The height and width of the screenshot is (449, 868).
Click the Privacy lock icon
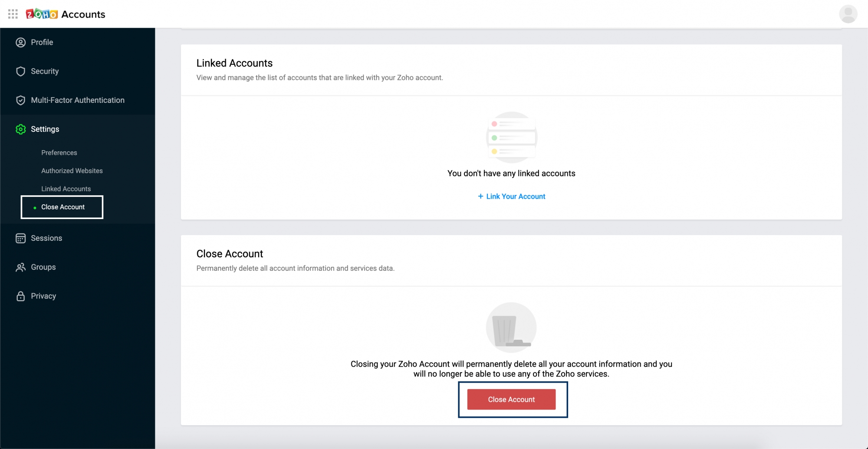pyautogui.click(x=20, y=296)
